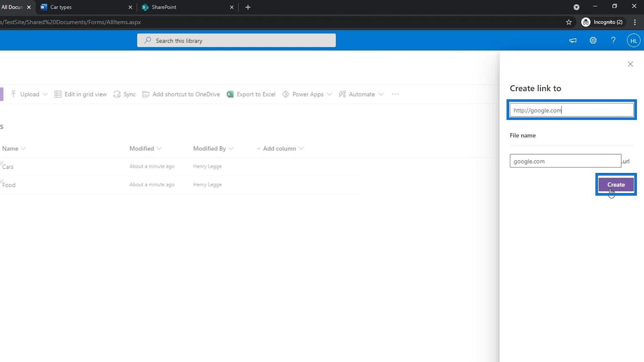
Task: Close the Car types tab
Action: point(130,7)
